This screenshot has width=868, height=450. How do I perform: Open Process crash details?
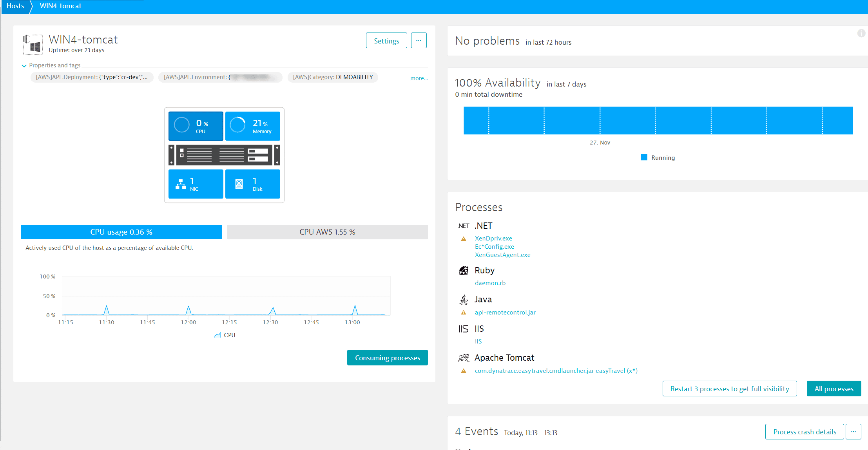coord(805,432)
